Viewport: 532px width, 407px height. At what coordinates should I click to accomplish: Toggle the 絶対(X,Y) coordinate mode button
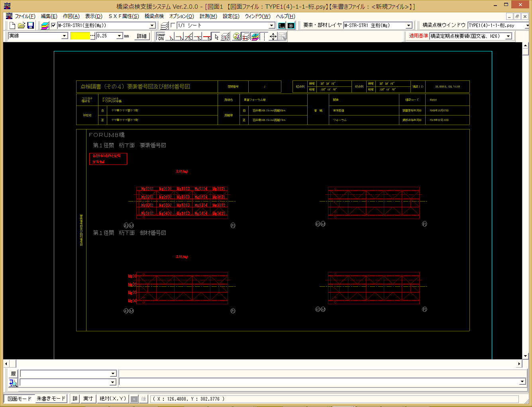pyautogui.click(x=113, y=399)
